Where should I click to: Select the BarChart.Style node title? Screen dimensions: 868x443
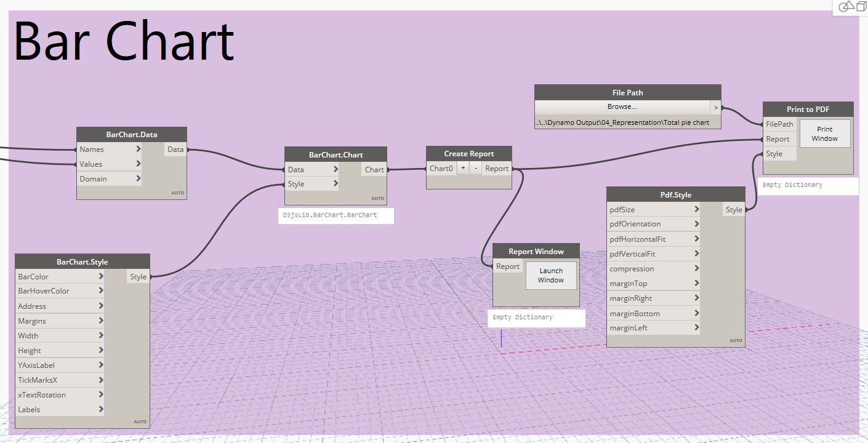(82, 261)
